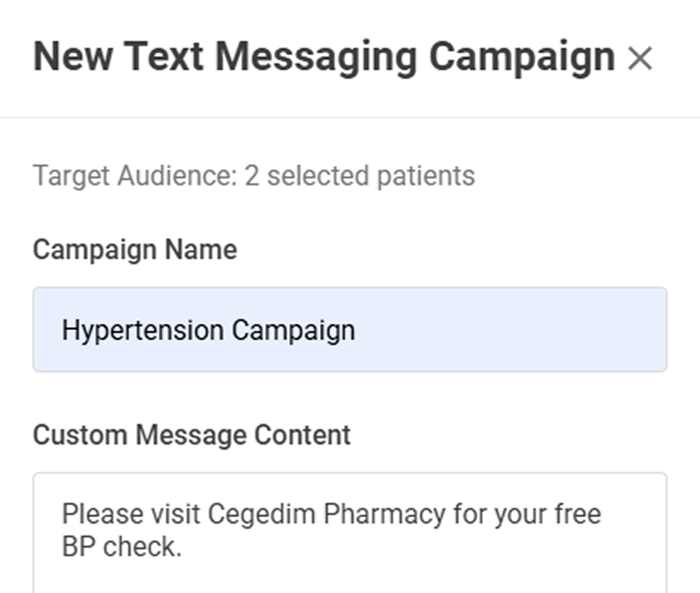The height and width of the screenshot is (593, 700).
Task: Focus the Campaign Name input field
Action: [x=350, y=329]
